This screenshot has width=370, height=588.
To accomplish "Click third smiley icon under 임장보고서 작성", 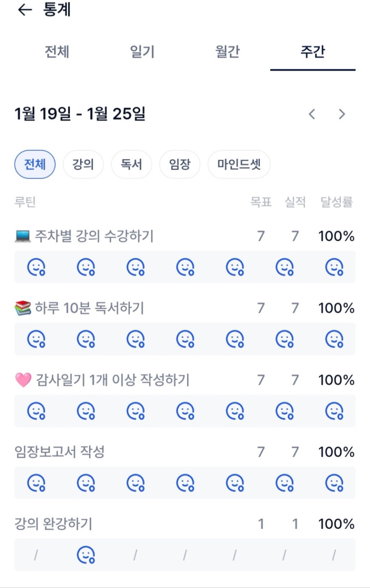I will click(135, 483).
